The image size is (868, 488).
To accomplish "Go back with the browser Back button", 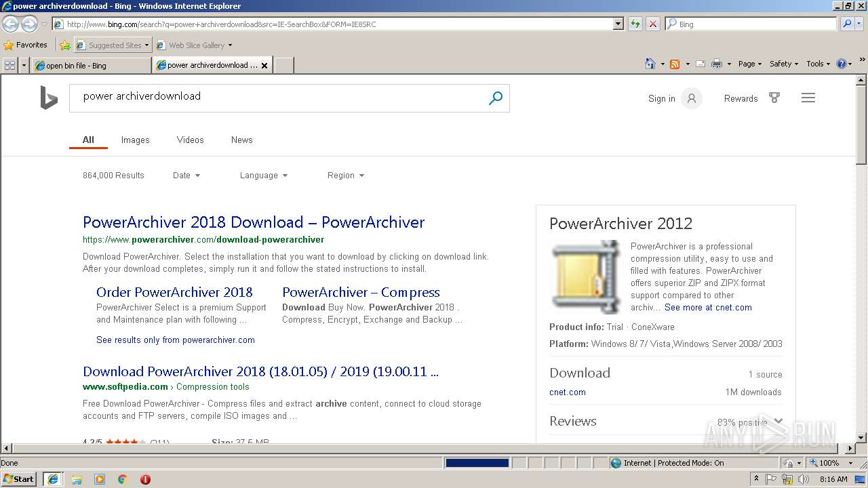I will pos(10,24).
